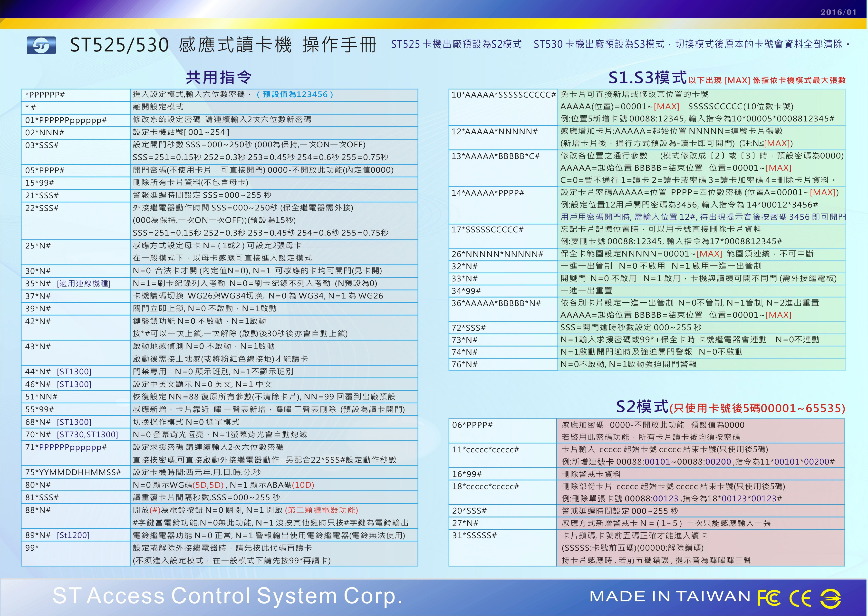The height and width of the screenshot is (616, 868).
Task: Click the 16*99# command cell
Action: click(x=503, y=474)
